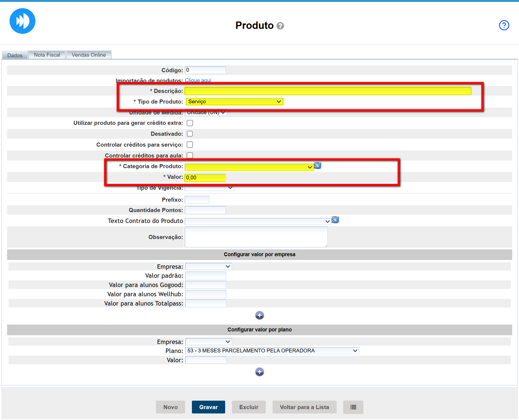Image resolution: width=519 pixels, height=420 pixels.
Task: Toggle the Desativado checkbox
Action: pos(190,134)
